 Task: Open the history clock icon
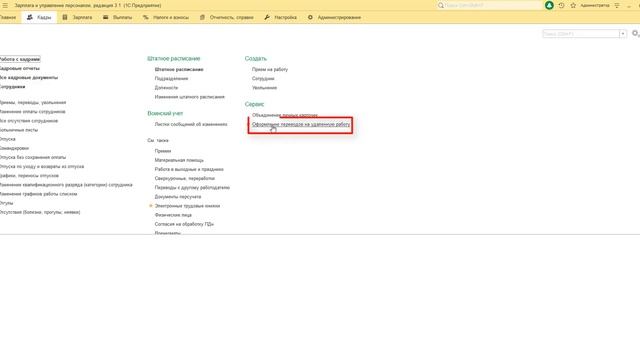[561, 5]
